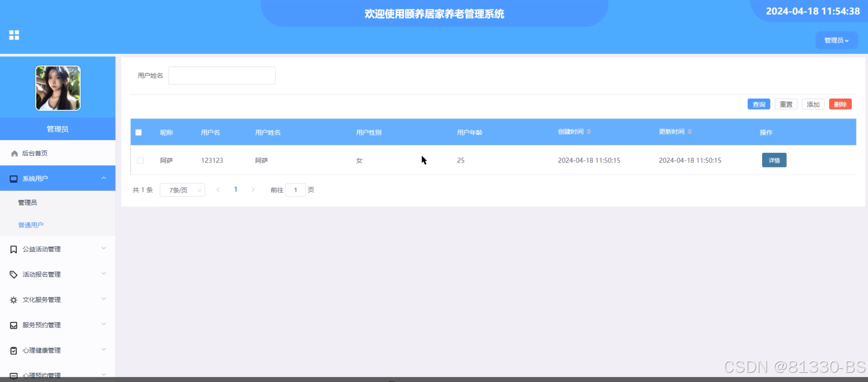
Task: Click the 用户年龄 column header
Action: click(470, 132)
